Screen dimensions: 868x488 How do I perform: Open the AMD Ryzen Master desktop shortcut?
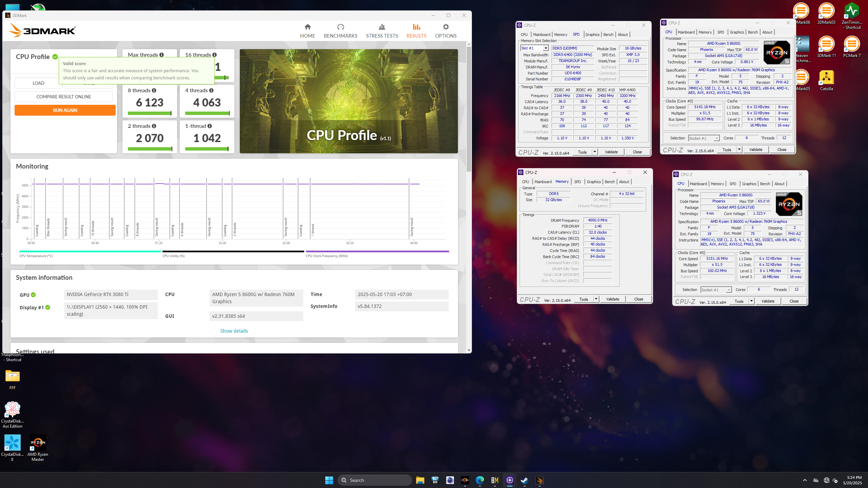click(x=38, y=448)
